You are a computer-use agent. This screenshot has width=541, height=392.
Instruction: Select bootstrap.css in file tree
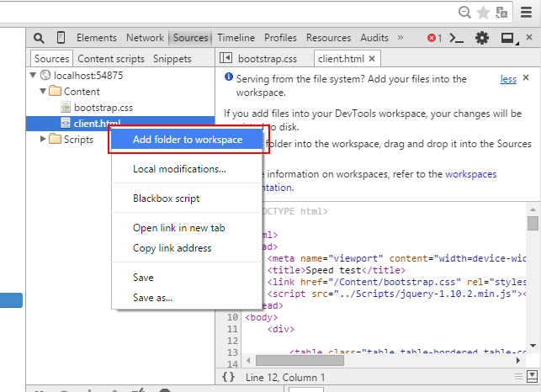click(103, 108)
